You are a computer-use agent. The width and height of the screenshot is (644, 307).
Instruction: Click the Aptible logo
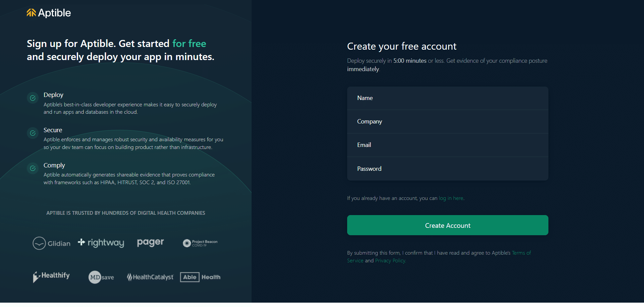pyautogui.click(x=49, y=13)
